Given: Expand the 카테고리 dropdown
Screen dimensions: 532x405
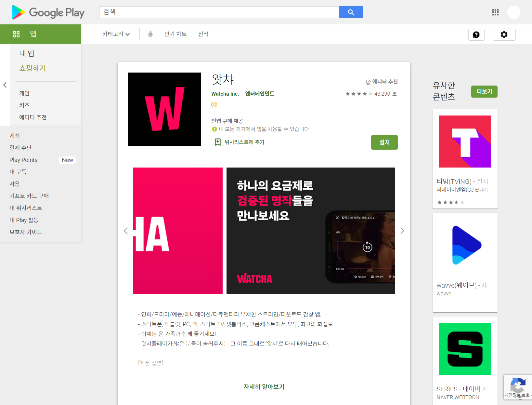Looking at the screenshot, I should pos(116,34).
